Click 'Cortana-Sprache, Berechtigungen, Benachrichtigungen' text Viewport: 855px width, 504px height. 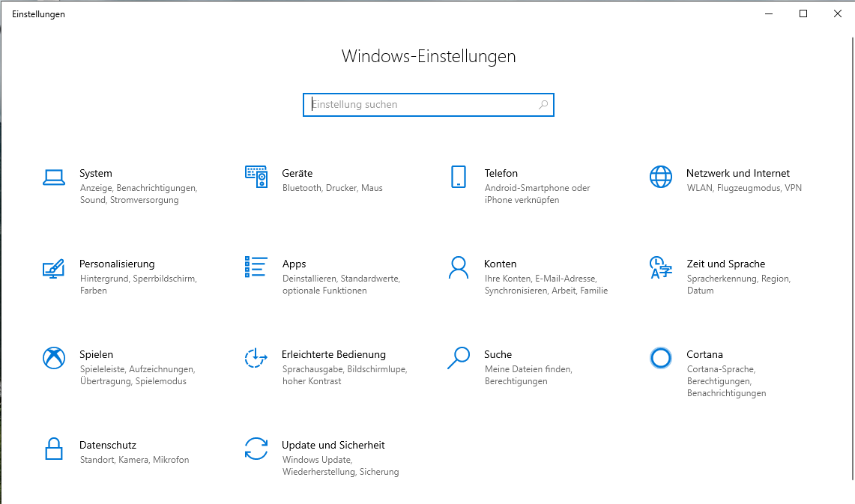726,381
